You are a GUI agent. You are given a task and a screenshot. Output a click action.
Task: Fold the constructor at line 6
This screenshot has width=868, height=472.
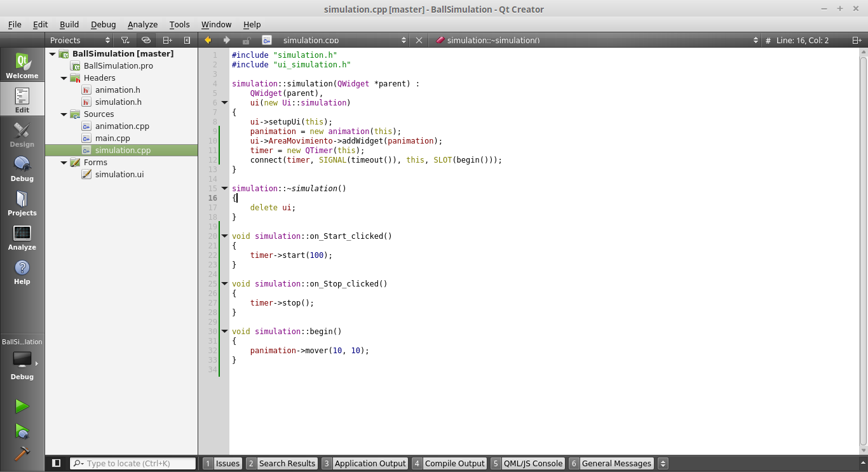tap(224, 102)
